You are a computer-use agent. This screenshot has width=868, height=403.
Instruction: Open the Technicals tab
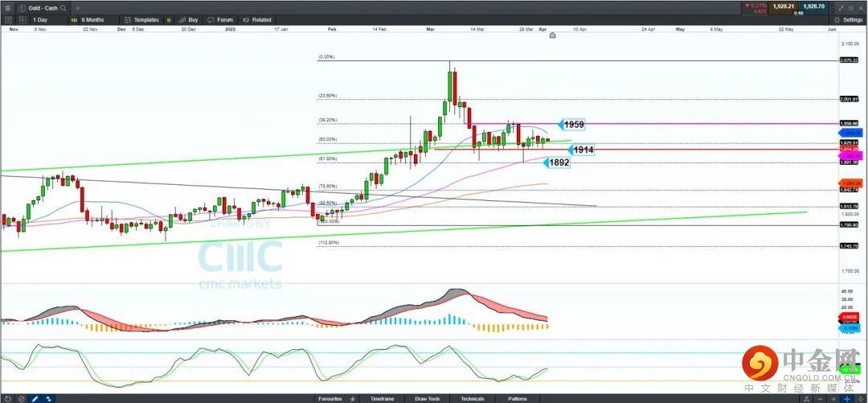coord(473,398)
